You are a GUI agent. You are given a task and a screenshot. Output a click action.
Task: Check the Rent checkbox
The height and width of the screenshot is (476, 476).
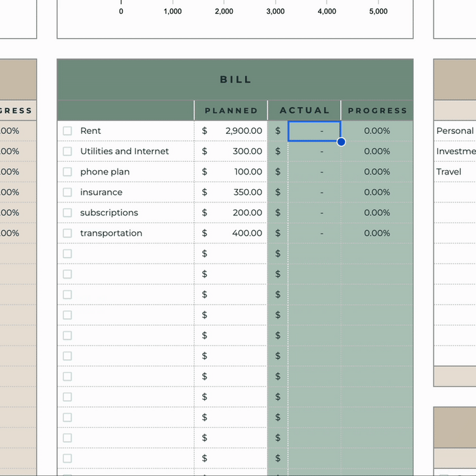click(x=67, y=131)
